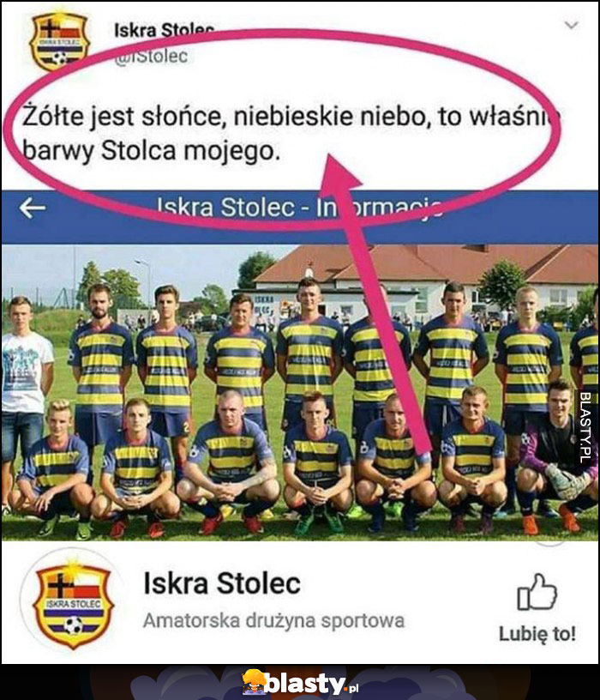600x700 pixels.
Task: Click the @IStolec handle
Action: 151,57
